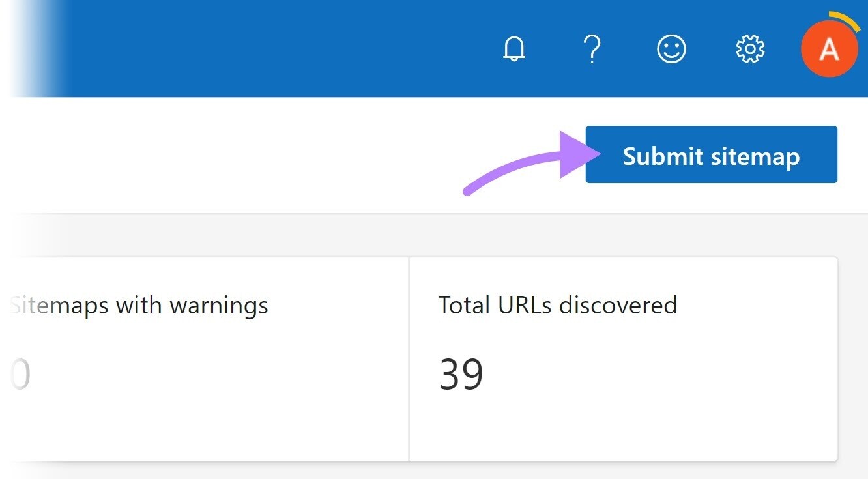868x479 pixels.
Task: Select the Total URLs discovered value 39
Action: 462,373
